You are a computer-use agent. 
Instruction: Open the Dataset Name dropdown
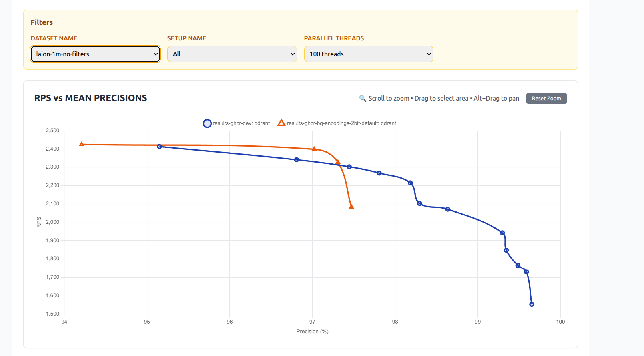pyautogui.click(x=95, y=54)
